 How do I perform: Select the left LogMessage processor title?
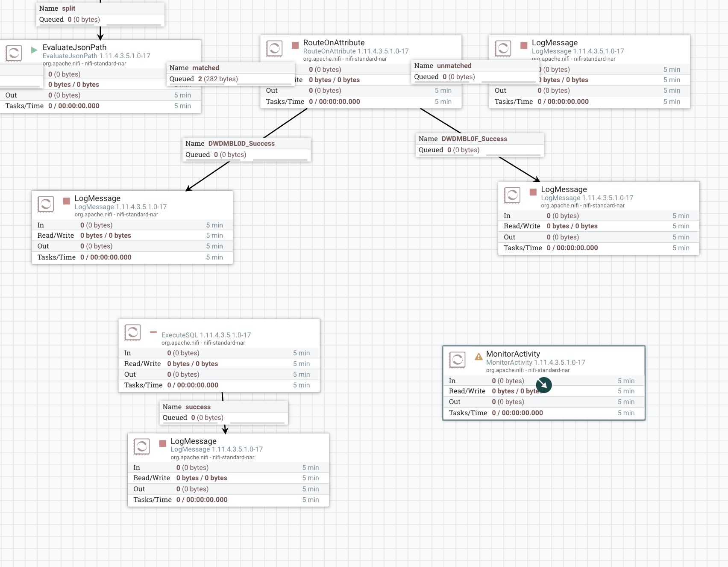tap(97, 198)
